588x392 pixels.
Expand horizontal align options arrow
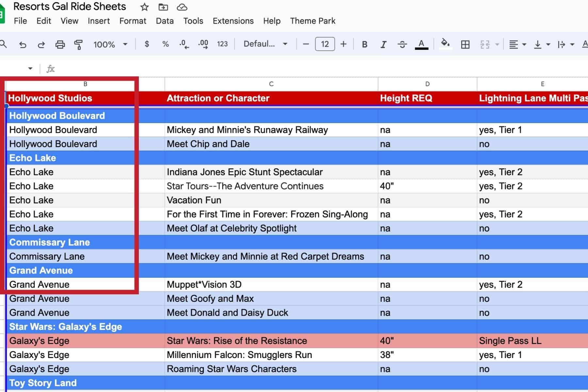[524, 44]
